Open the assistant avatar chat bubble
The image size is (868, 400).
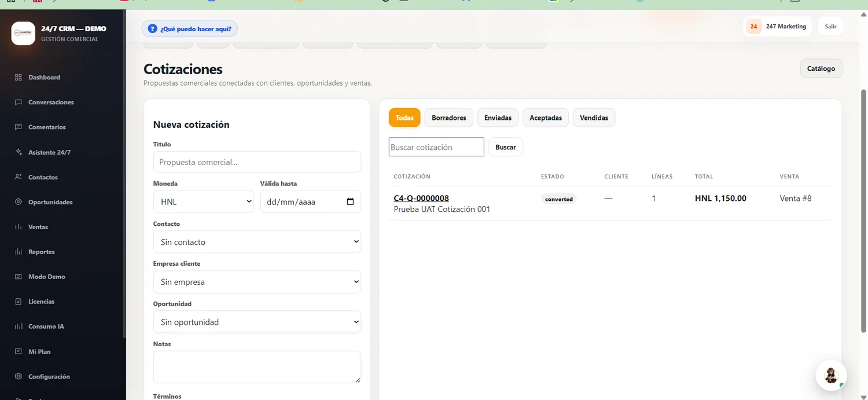pyautogui.click(x=831, y=375)
